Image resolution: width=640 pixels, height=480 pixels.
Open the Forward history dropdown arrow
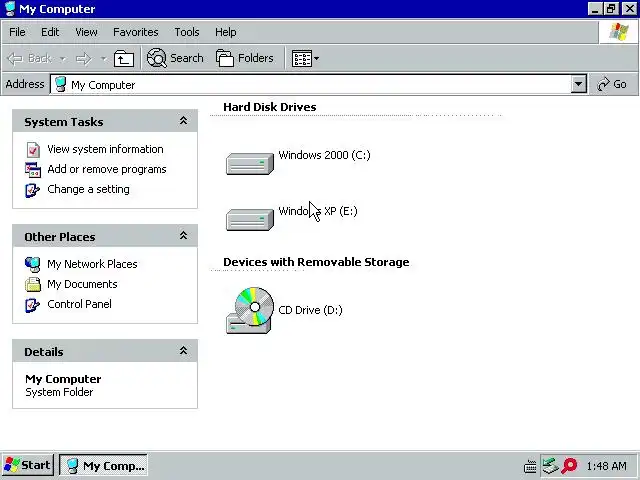click(x=104, y=59)
